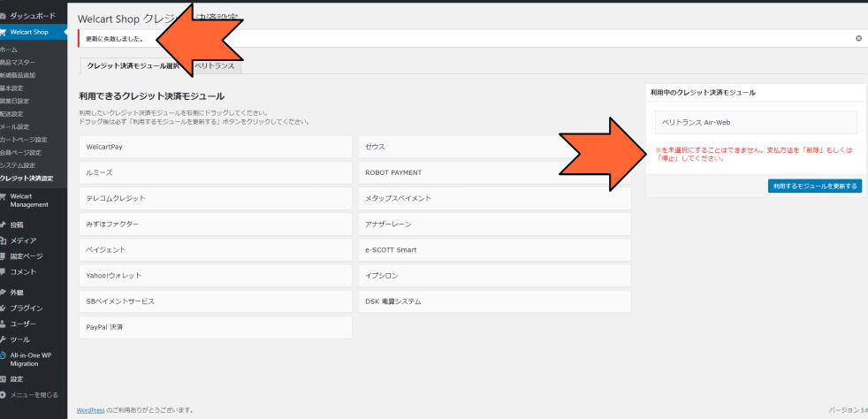868x419 pixels.
Task: Select the アナザーレーン module box
Action: 494,225
